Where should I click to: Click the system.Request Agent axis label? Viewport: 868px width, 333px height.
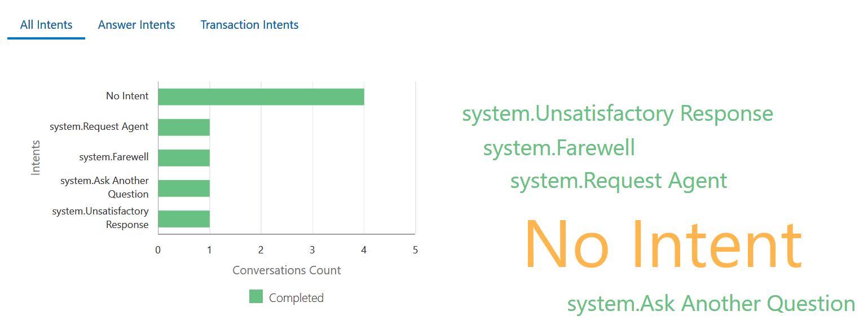(99, 126)
